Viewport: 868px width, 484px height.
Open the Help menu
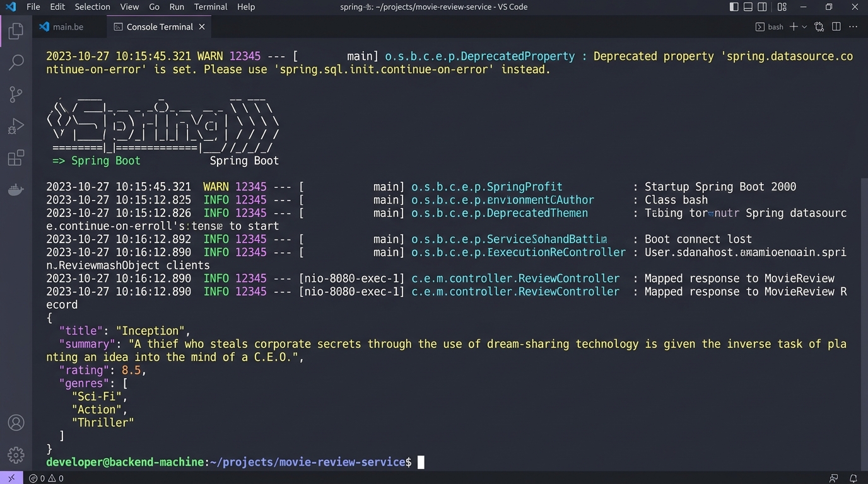click(246, 7)
